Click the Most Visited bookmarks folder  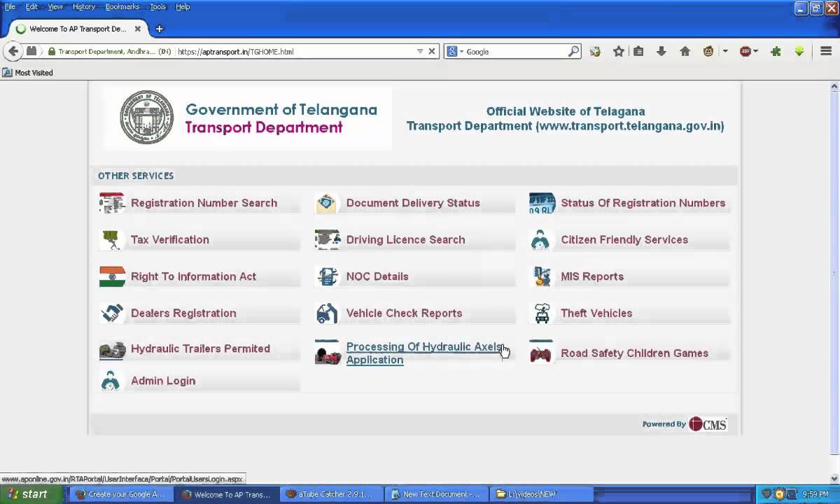pos(28,73)
